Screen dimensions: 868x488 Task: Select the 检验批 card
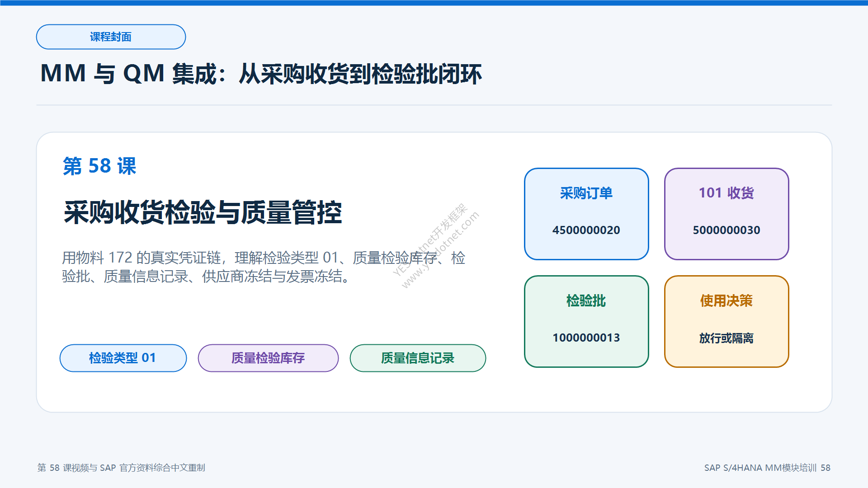pyautogui.click(x=586, y=321)
